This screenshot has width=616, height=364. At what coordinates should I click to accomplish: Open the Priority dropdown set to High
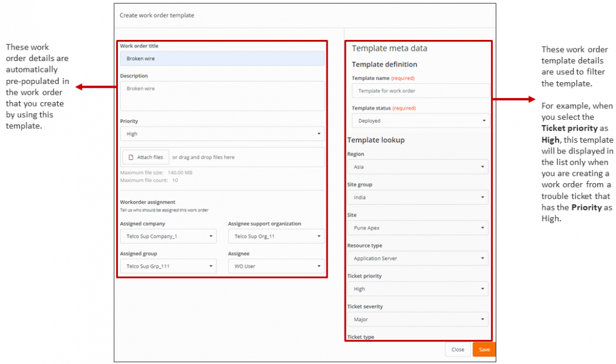(x=222, y=134)
